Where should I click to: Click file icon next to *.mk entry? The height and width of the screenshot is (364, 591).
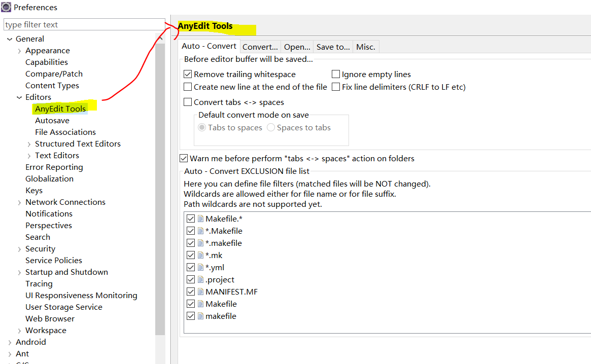(200, 255)
